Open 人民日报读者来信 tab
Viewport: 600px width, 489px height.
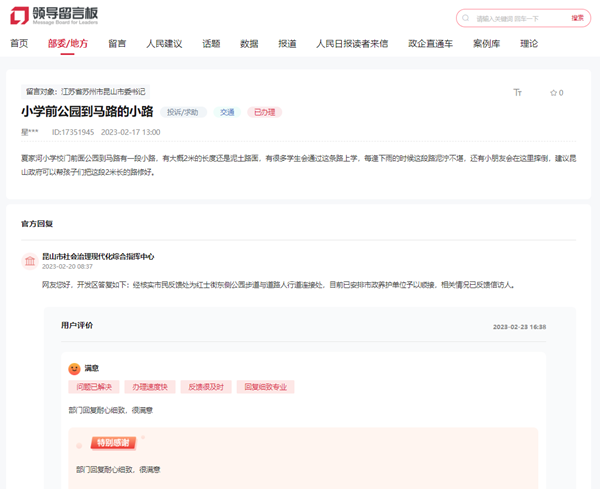352,44
